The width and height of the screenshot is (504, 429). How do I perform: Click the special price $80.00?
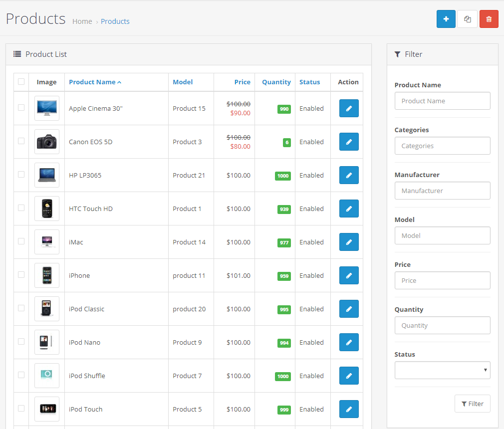[x=240, y=147]
